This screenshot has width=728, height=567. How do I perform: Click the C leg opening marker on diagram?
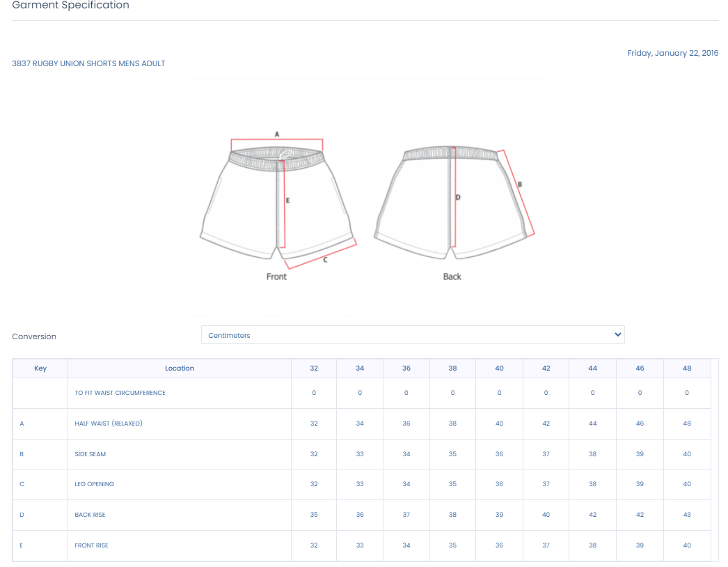[x=324, y=261]
